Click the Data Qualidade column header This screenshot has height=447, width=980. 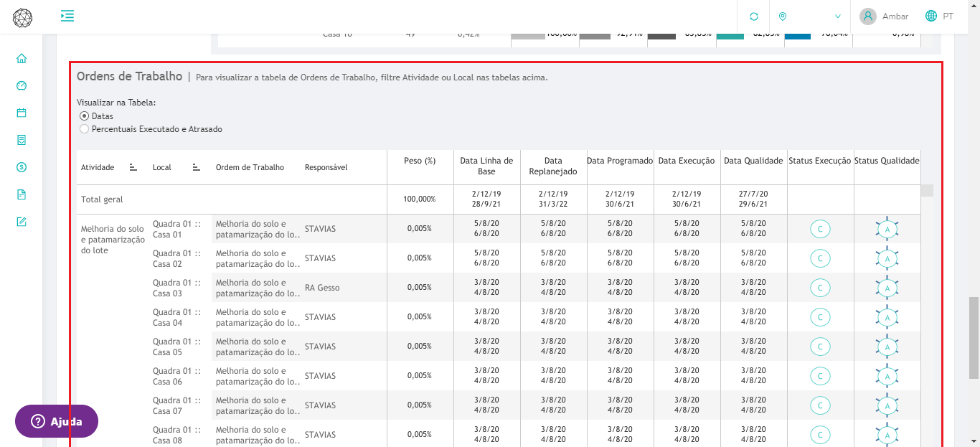[x=753, y=161]
